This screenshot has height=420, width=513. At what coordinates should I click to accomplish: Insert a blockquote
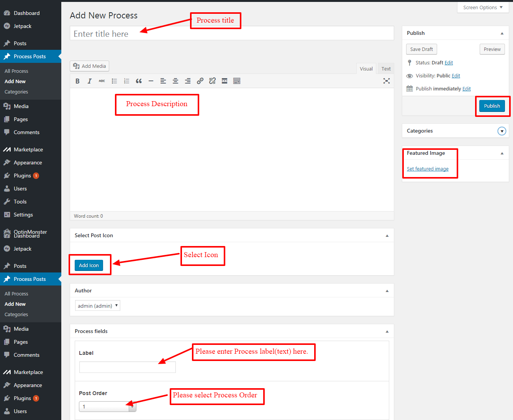point(139,81)
